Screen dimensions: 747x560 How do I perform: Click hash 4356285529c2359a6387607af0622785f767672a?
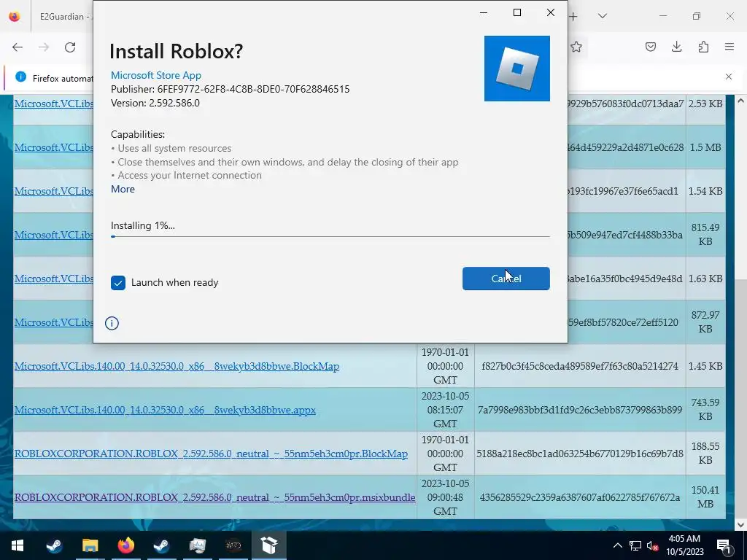point(580,497)
